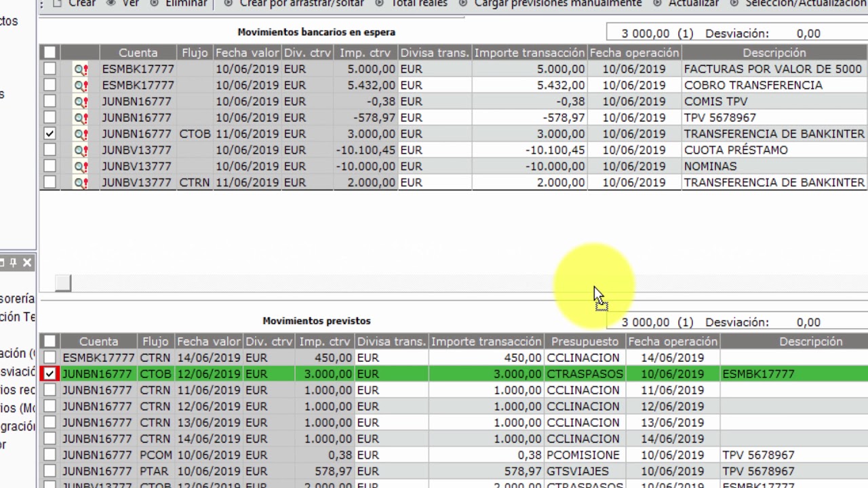This screenshot has width=868, height=488.
Task: Select forecast budget cell GTSVIAJES
Action: coord(585,471)
